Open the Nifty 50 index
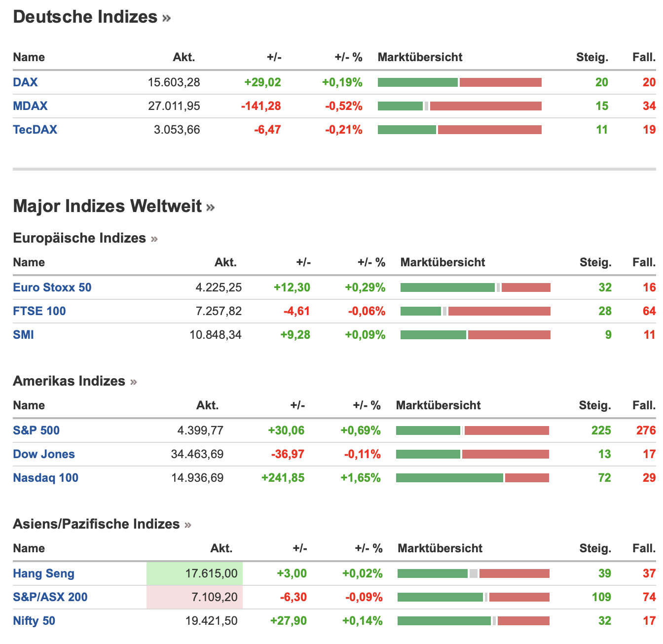663x644 pixels. [34, 621]
